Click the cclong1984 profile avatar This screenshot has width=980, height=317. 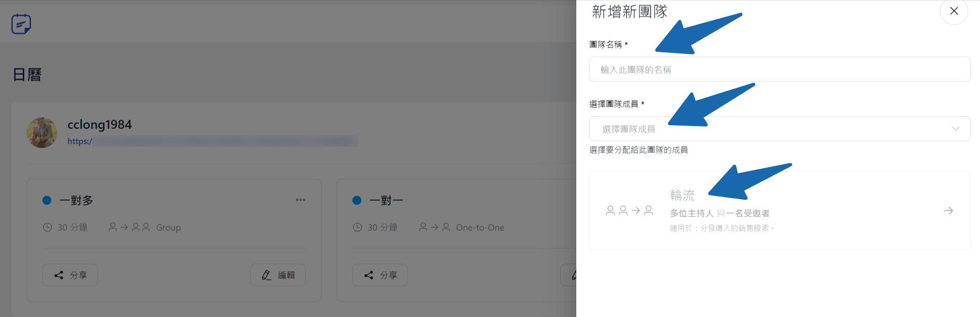tap(42, 133)
